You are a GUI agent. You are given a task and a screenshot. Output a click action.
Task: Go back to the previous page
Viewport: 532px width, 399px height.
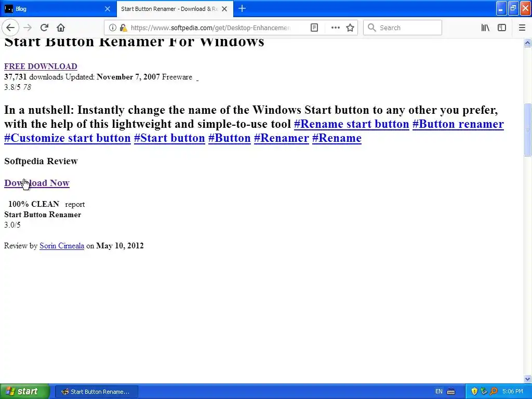point(10,28)
